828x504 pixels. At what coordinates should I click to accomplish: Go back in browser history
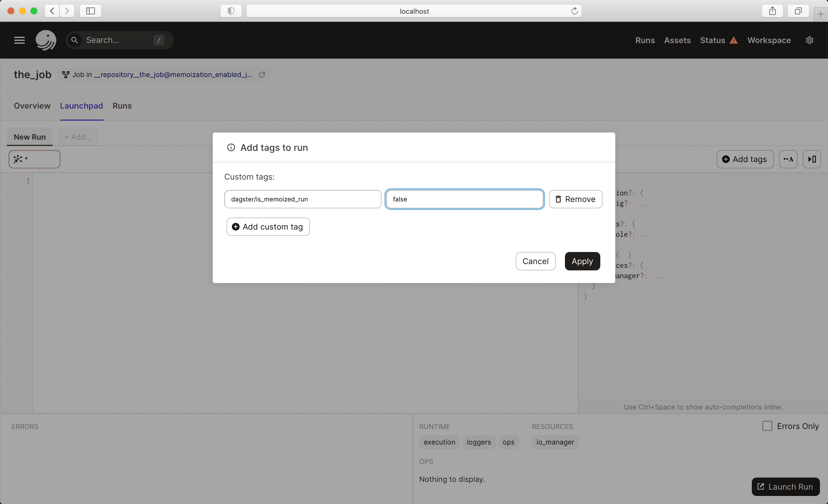pyautogui.click(x=52, y=11)
